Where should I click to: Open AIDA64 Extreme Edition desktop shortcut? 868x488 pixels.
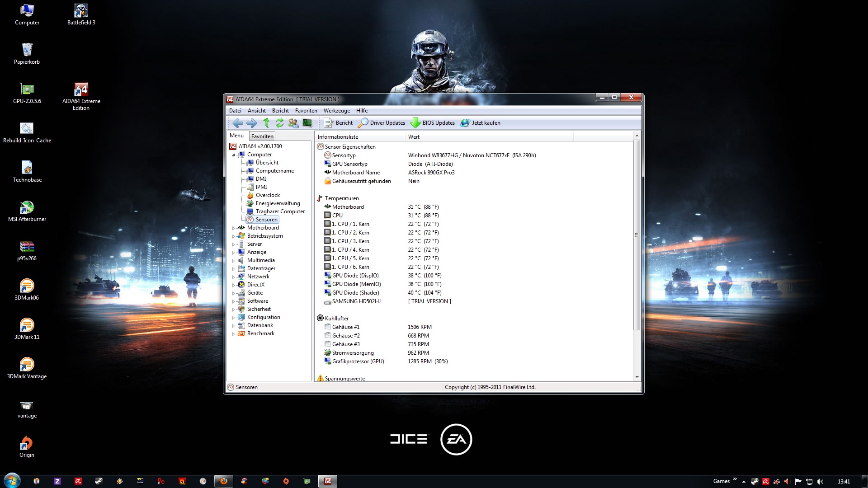pos(81,96)
